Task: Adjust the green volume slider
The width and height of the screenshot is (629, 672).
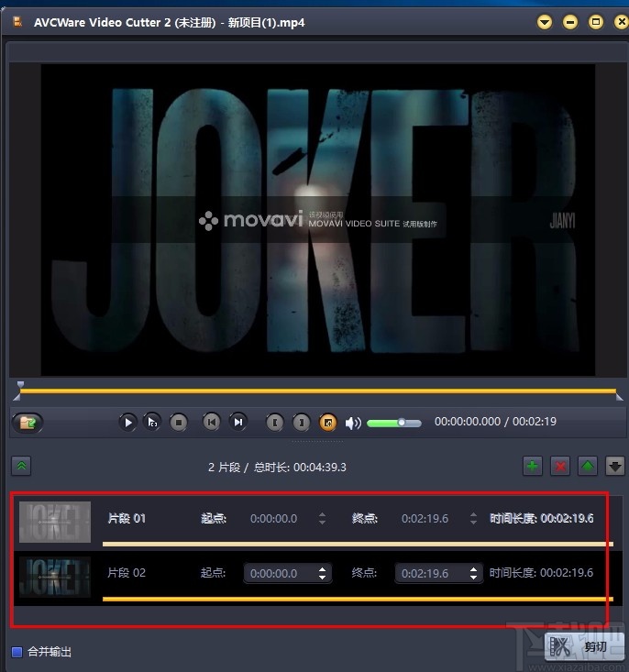Action: pyautogui.click(x=394, y=423)
